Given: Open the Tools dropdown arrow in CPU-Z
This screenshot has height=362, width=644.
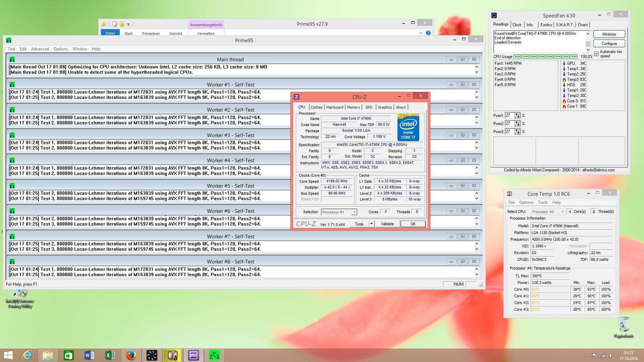Looking at the screenshot, I should click(371, 224).
